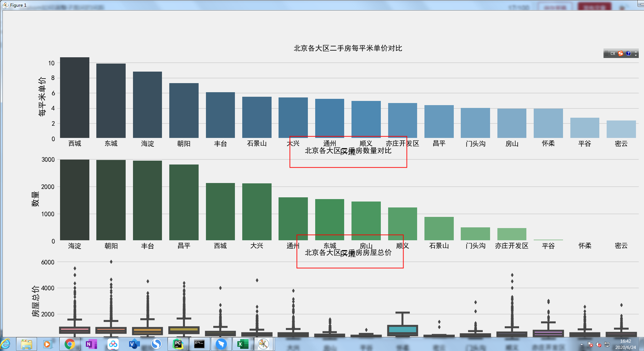This screenshot has height=351, width=644.
Task: Switch to PyCharm in the taskbar
Action: coord(178,344)
